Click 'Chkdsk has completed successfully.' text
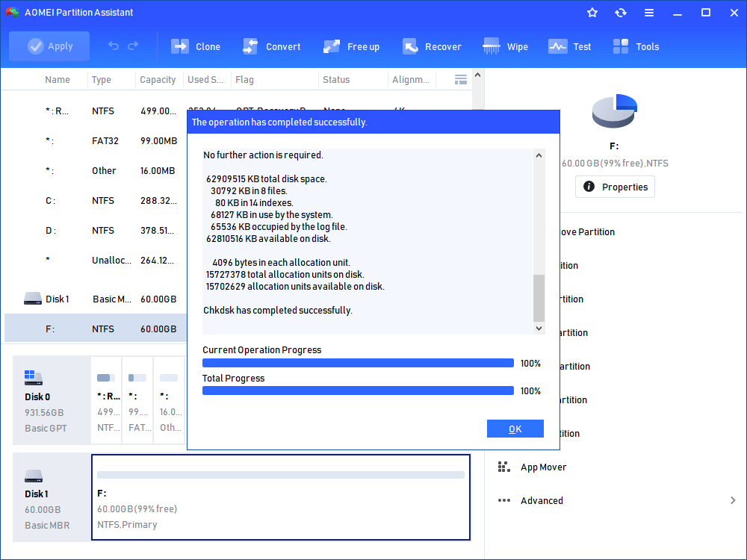Viewport: 747px width, 560px height. tap(278, 311)
